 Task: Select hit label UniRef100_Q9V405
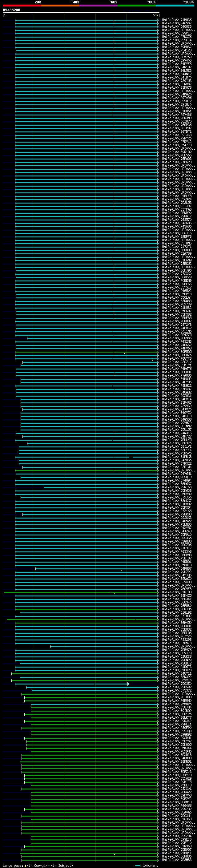coord(176,61)
